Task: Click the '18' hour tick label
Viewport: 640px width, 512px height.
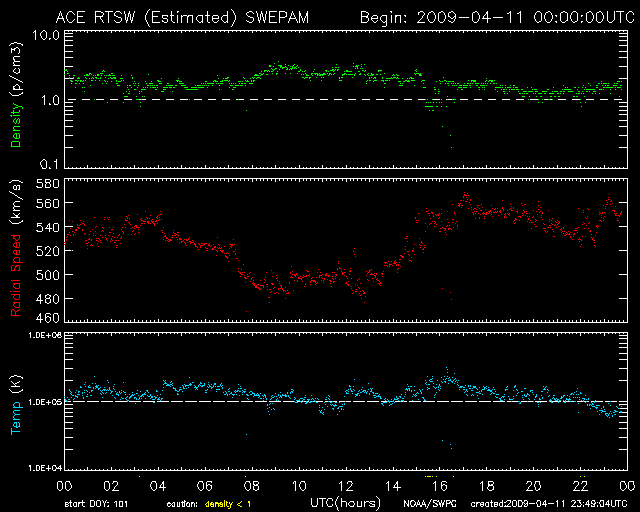Action: pyautogui.click(x=487, y=486)
